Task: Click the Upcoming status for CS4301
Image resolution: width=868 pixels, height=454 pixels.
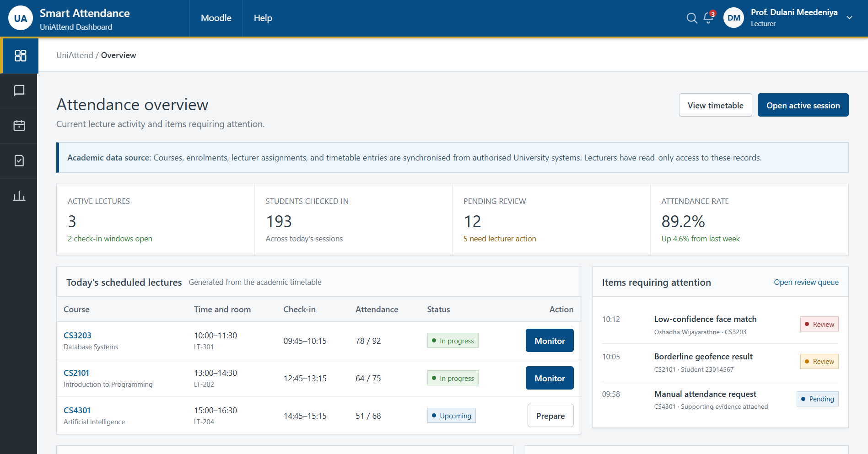Action: click(x=451, y=416)
